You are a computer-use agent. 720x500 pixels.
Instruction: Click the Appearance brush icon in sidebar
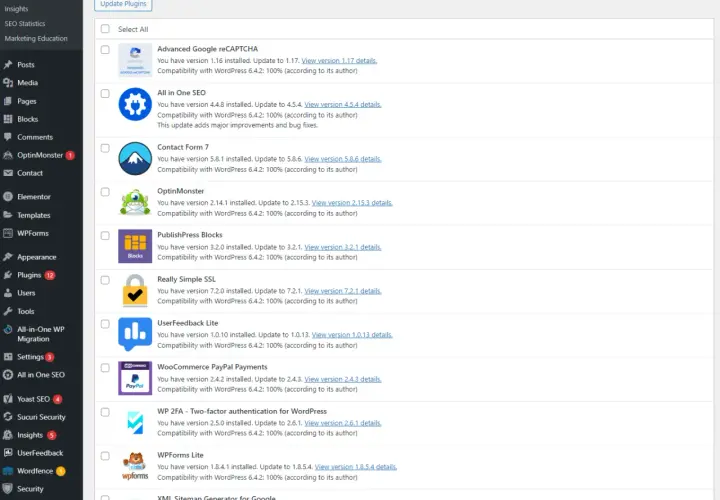click(8, 257)
